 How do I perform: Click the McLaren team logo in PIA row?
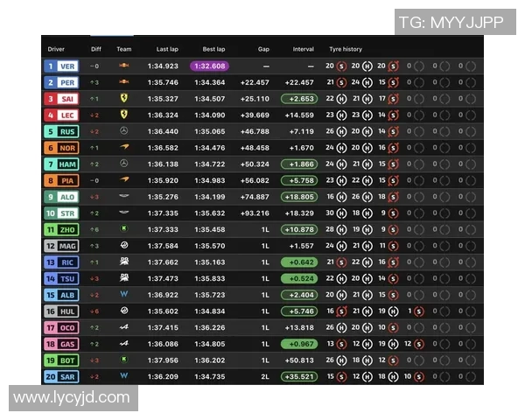(x=124, y=179)
